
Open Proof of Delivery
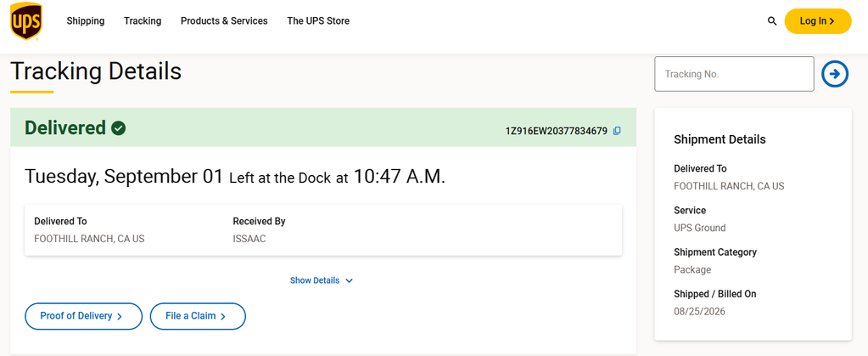84,316
